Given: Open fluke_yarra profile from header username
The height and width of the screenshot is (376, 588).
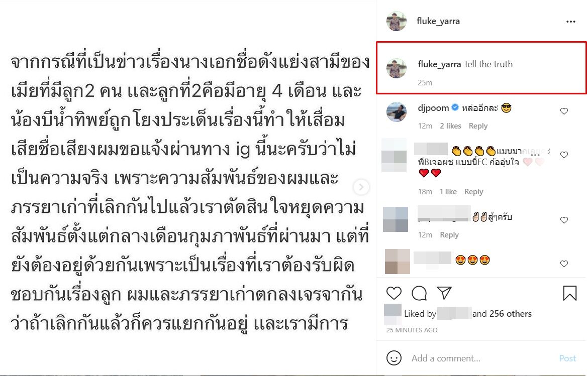Looking at the screenshot, I should click(438, 22).
